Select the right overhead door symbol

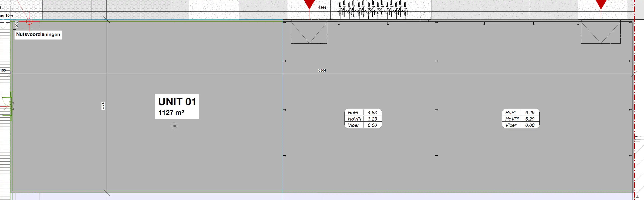(601, 33)
